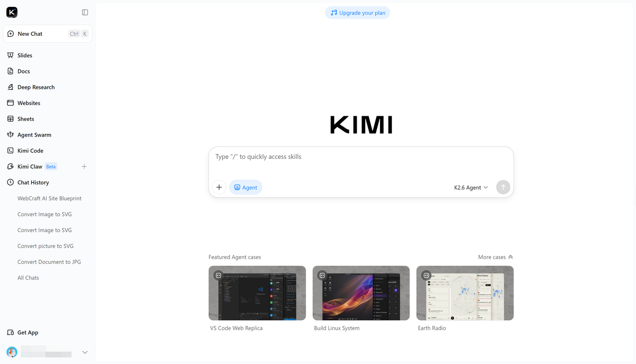Click the Kimi logo icon

pos(12,12)
